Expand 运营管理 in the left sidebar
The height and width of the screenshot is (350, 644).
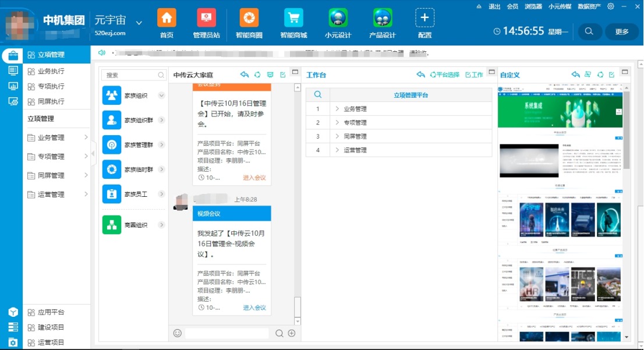click(86, 195)
